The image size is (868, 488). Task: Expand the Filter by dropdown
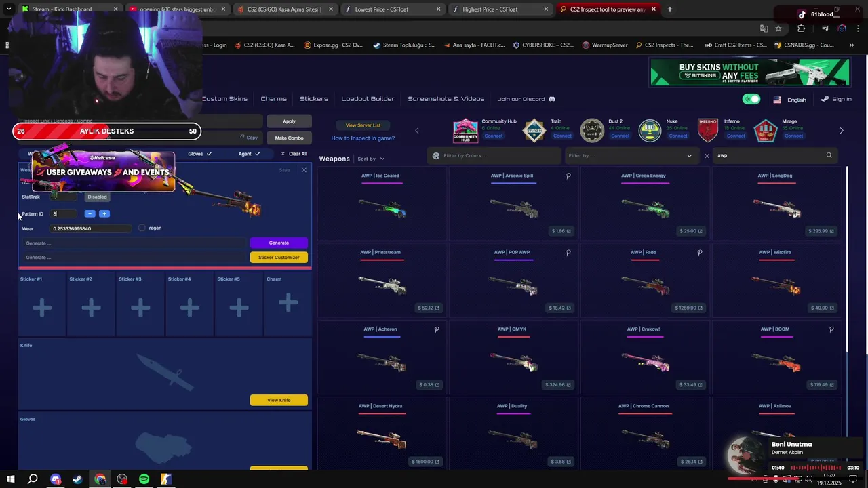[630, 156]
